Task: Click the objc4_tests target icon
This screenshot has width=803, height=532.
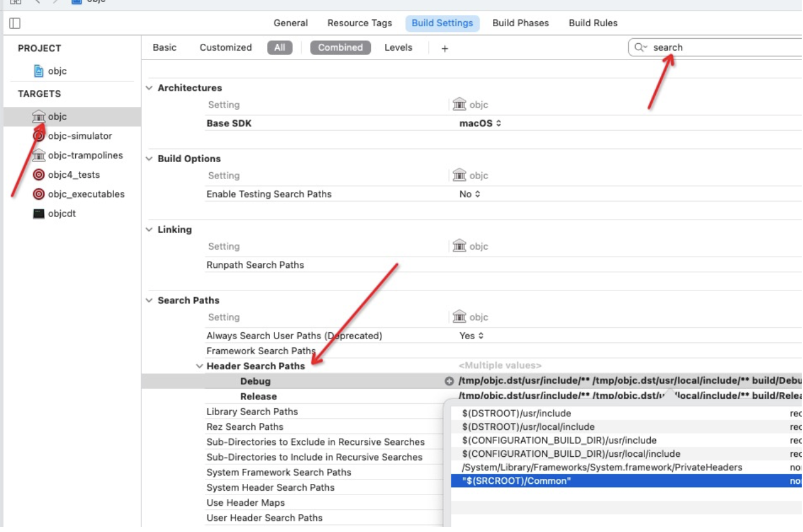Action: pyautogui.click(x=39, y=175)
